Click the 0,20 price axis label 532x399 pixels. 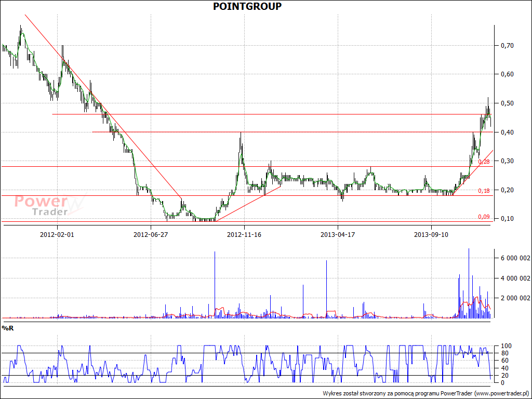pyautogui.click(x=507, y=190)
